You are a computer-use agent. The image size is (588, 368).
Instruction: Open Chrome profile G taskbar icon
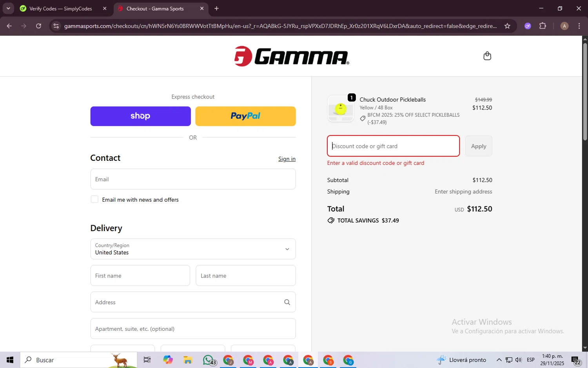click(x=348, y=360)
